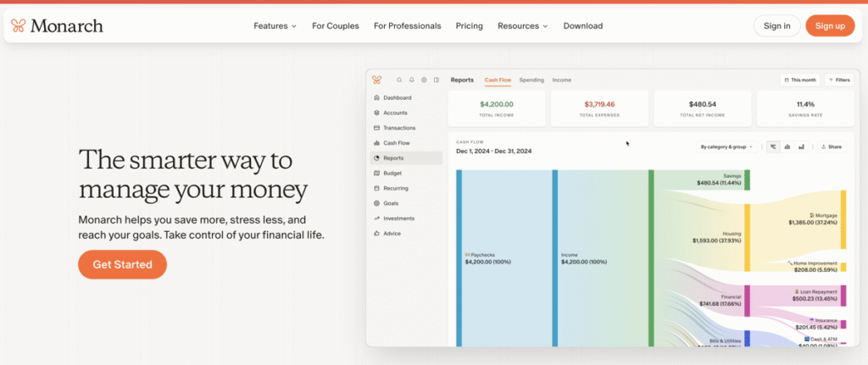Click the orange Sign up button
This screenshot has width=868, height=365.
(830, 26)
